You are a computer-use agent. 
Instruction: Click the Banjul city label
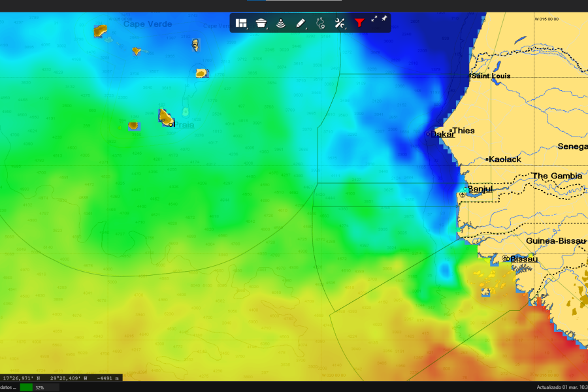point(480,189)
